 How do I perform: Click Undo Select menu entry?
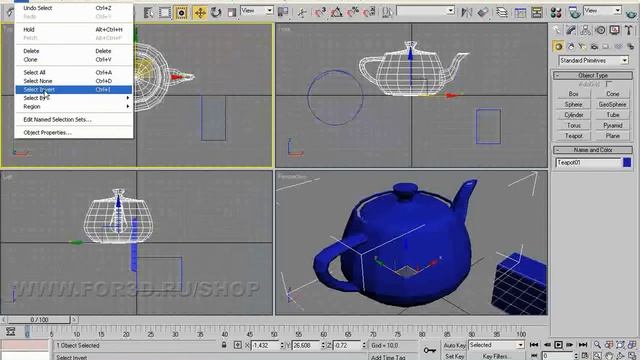73,8
